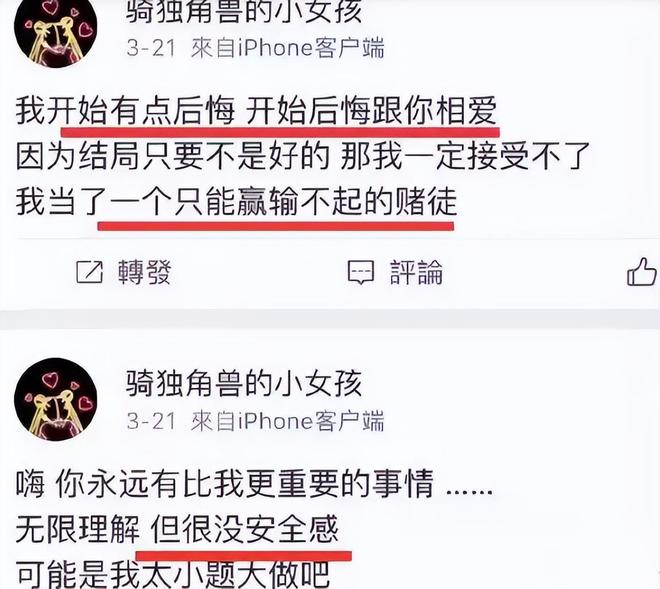Select the text 无限理解 但很没安全感
Image resolution: width=660 pixels, height=589 pixels.
[x=177, y=529]
